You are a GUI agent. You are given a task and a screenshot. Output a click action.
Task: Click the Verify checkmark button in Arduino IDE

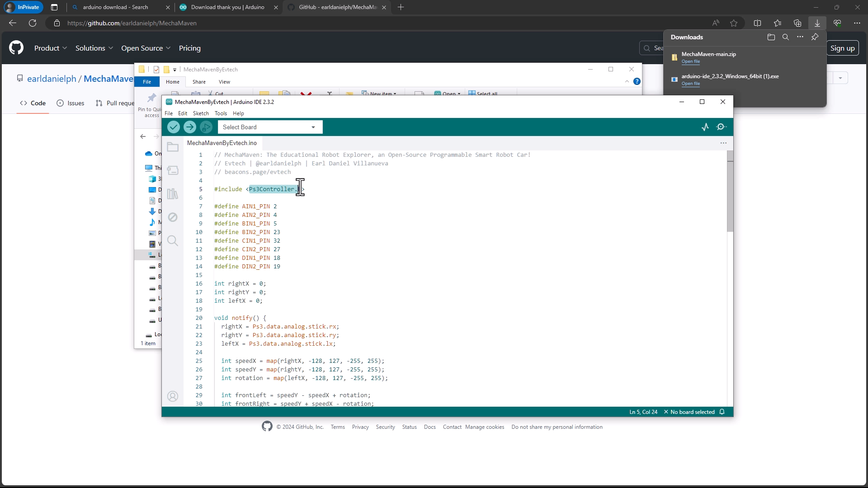(x=174, y=127)
